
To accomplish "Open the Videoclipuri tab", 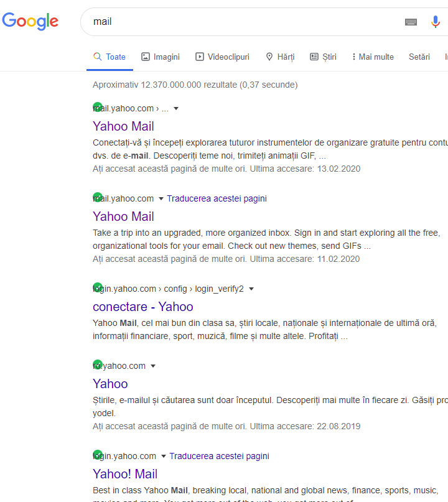I will pos(222,57).
